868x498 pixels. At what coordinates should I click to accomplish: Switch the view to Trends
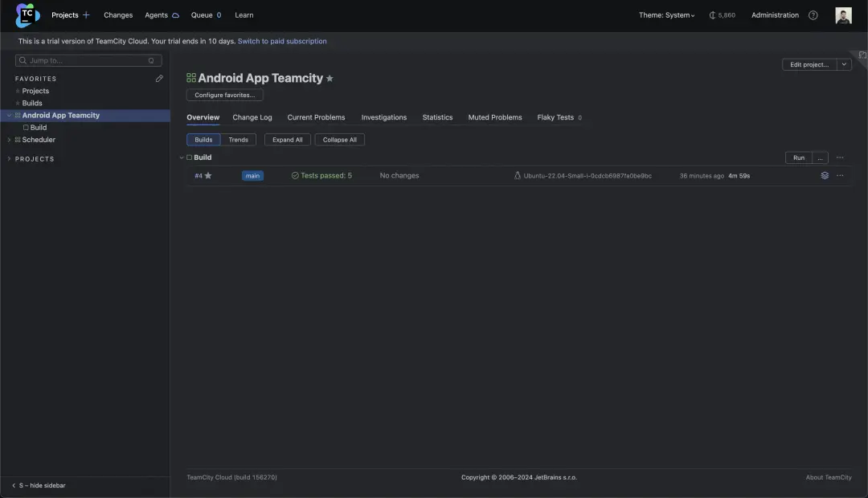[238, 140]
